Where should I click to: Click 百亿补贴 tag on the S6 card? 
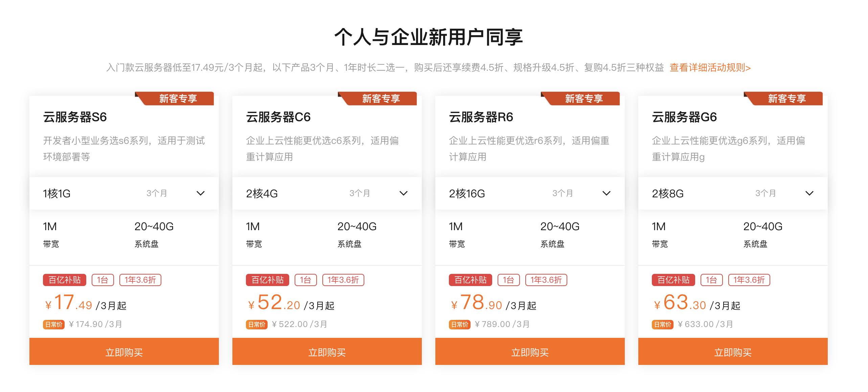point(65,280)
